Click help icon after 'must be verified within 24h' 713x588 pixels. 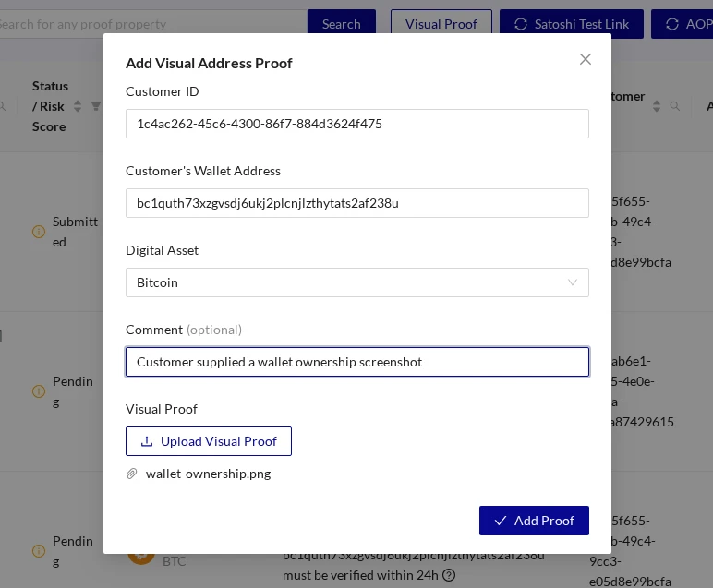coord(449,575)
